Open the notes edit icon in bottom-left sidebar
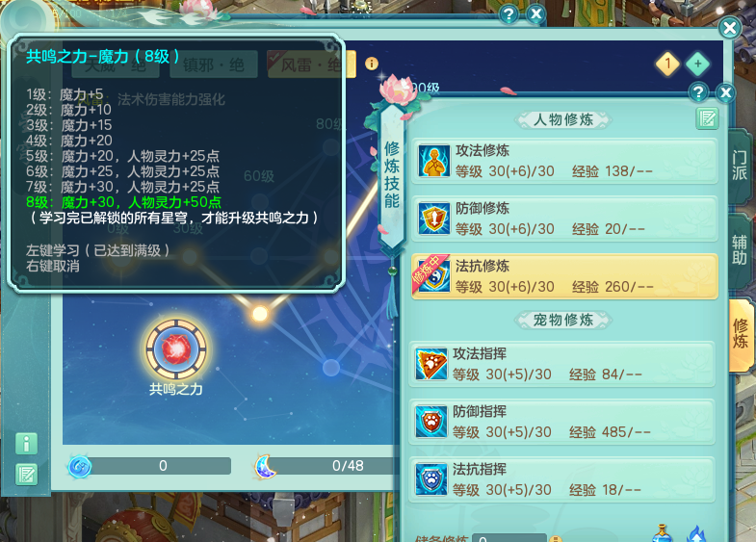756x542 pixels. tap(27, 475)
